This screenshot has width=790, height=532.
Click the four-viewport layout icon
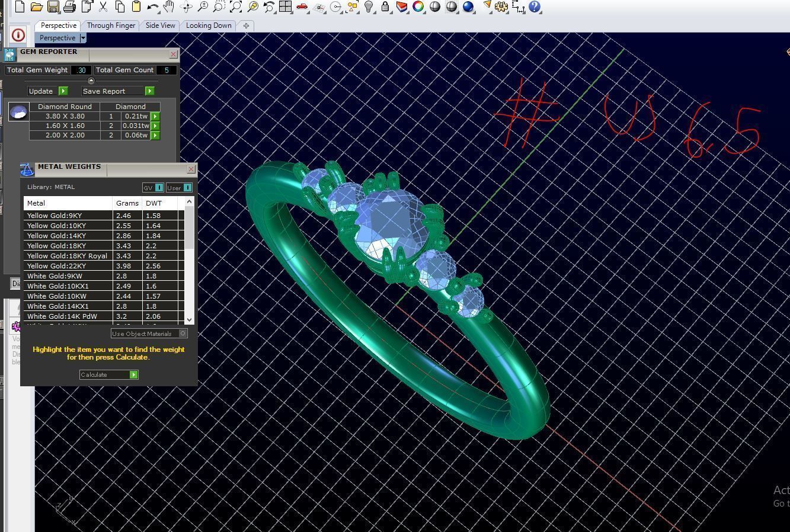click(x=286, y=7)
